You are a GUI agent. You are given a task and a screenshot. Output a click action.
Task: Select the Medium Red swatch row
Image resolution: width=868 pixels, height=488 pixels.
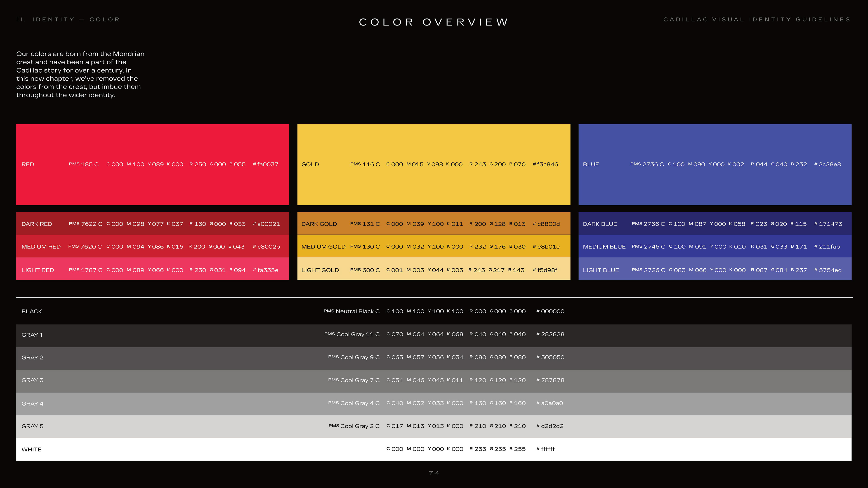pyautogui.click(x=152, y=246)
